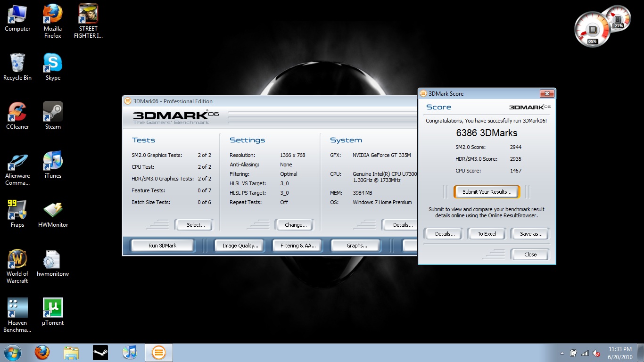Viewport: 644px width, 362px height.
Task: Open the Windows Start menu
Action: tap(13, 353)
